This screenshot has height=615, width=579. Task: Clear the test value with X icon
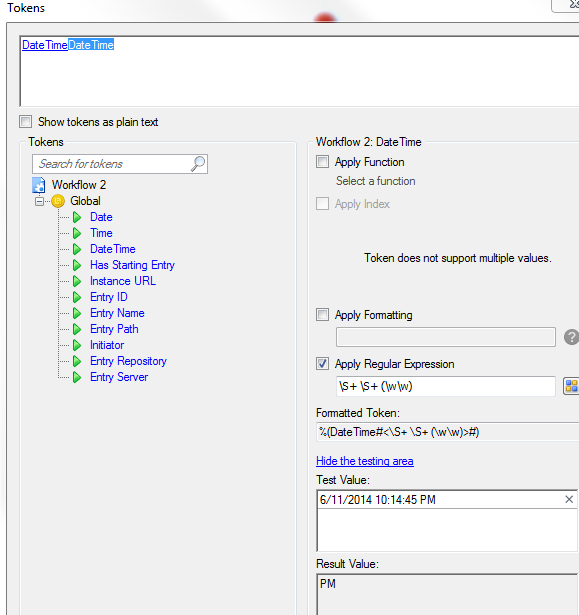[569, 499]
